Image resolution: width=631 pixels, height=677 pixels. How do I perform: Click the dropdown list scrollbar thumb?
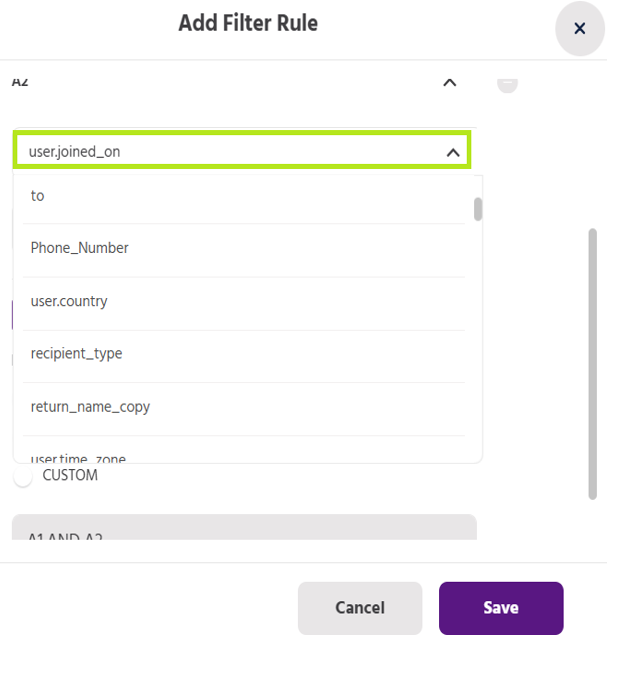click(478, 209)
